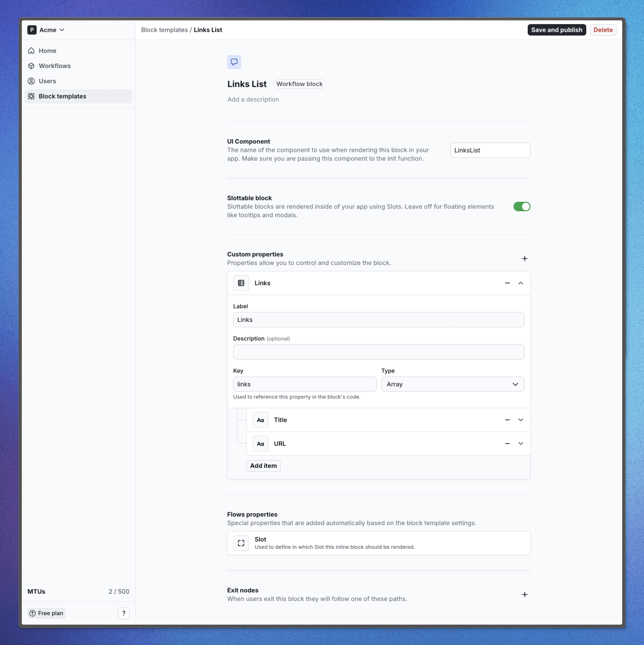
Task: Add an exit node with the plus icon
Action: tap(525, 594)
